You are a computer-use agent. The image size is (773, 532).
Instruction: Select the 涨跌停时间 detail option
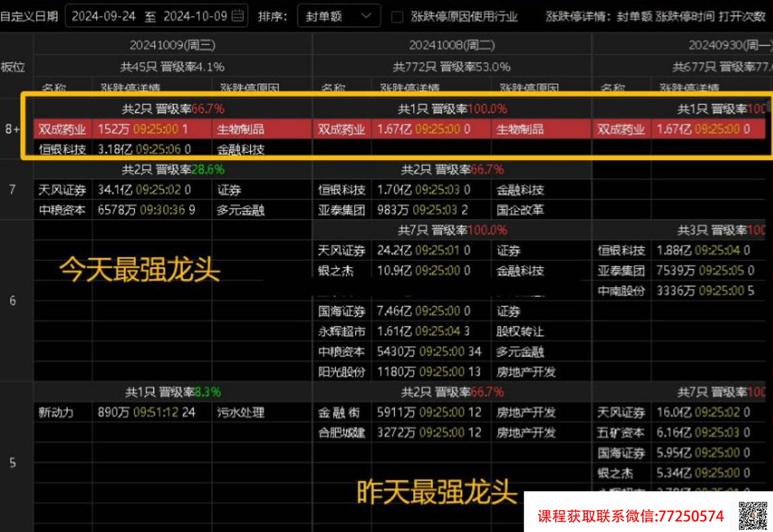point(685,16)
